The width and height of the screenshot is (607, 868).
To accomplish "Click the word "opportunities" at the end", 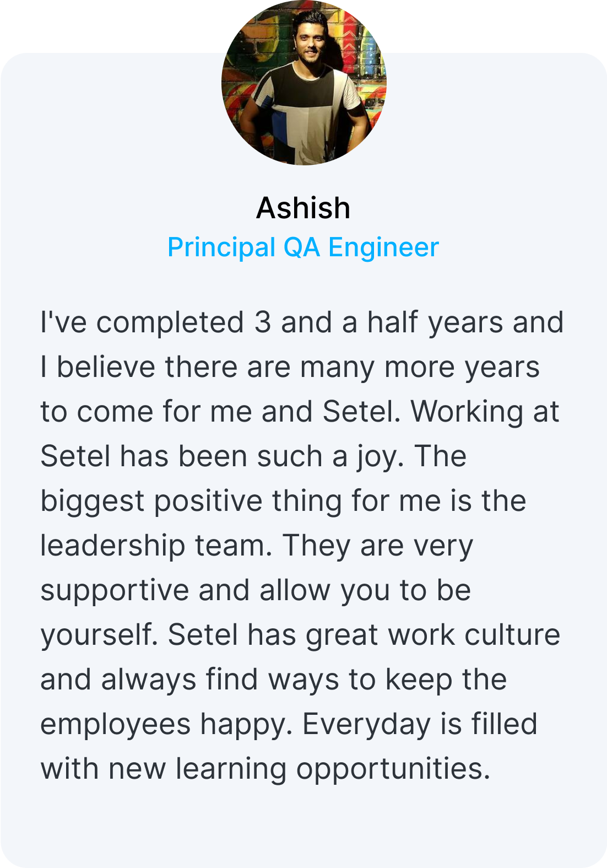I will click(393, 770).
